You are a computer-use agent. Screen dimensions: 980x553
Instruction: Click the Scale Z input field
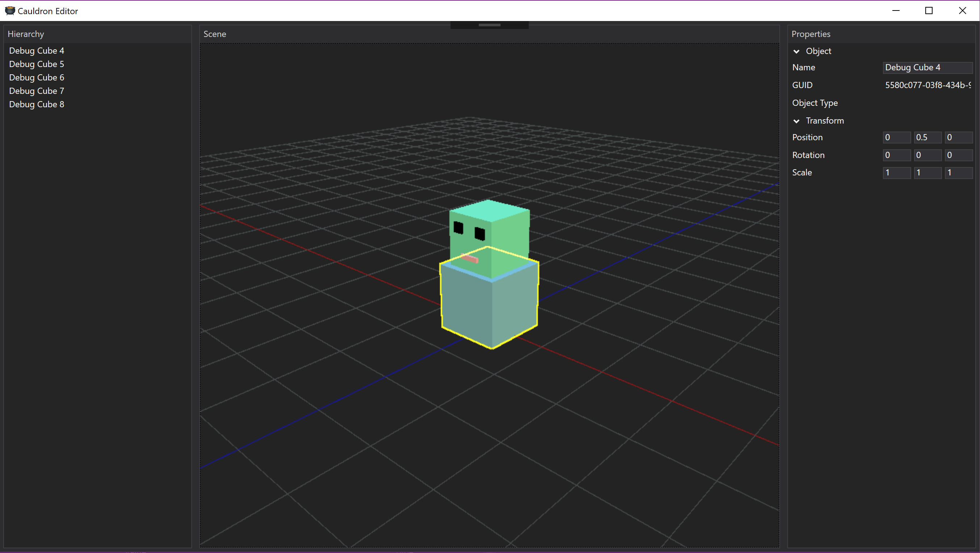[958, 172]
